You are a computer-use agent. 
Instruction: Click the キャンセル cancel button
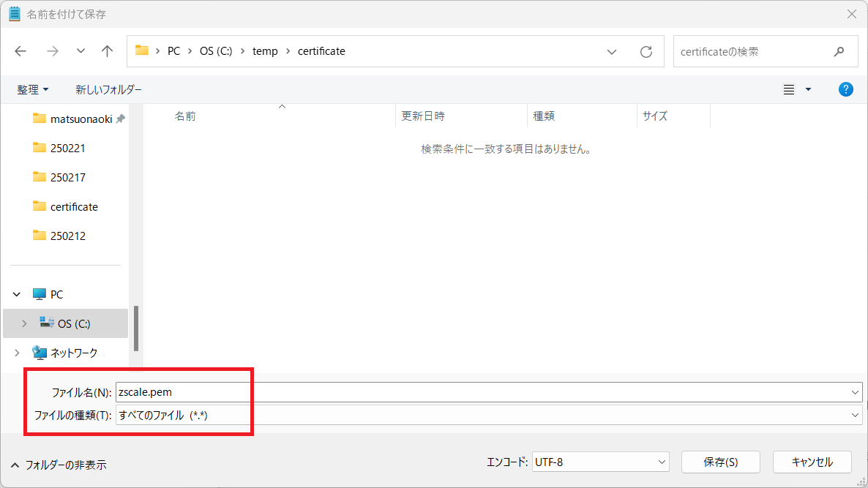pos(812,462)
